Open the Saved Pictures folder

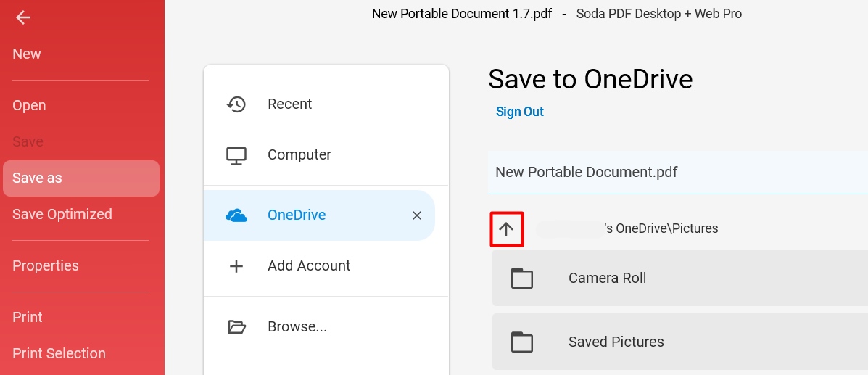(679, 342)
